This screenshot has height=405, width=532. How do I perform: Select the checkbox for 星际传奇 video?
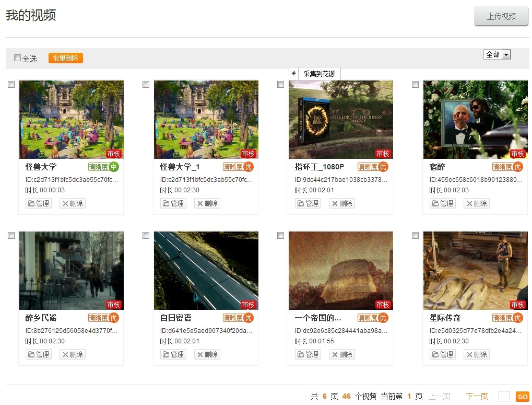click(415, 235)
